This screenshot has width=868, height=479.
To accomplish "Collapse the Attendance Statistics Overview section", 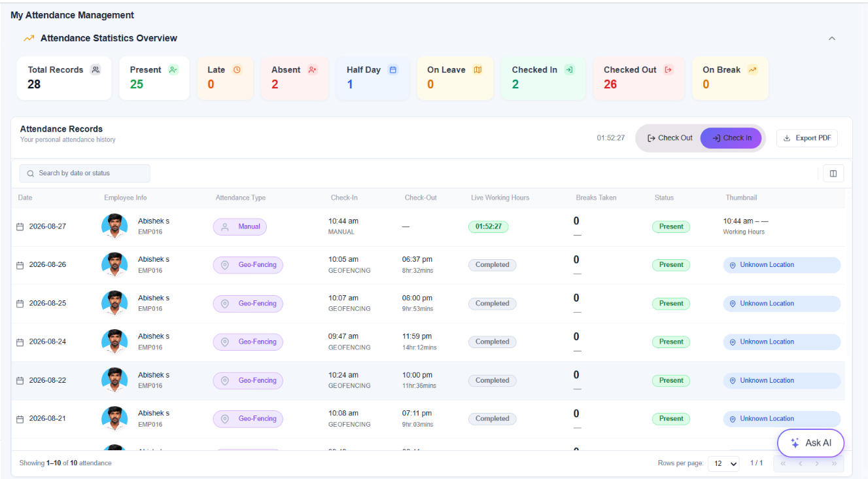I will [x=832, y=39].
